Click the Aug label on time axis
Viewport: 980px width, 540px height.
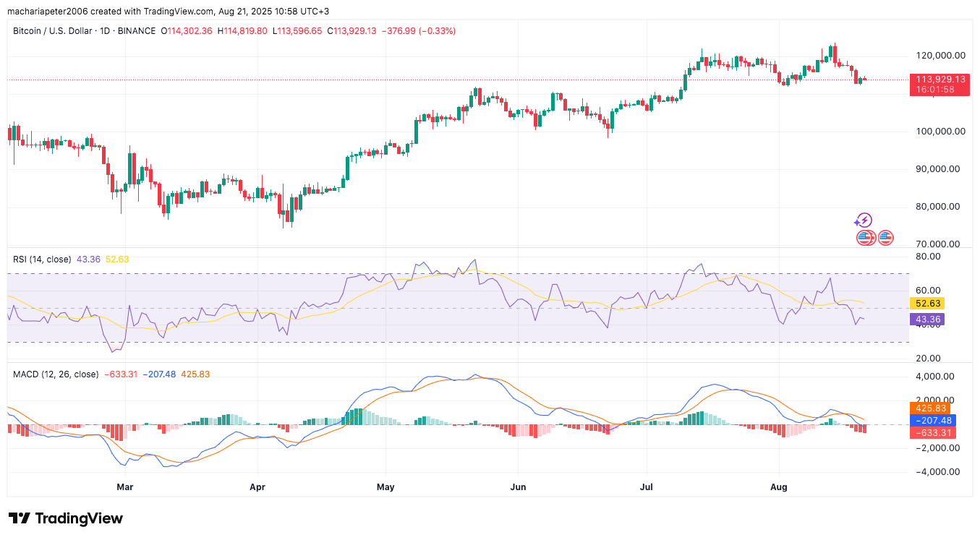[779, 487]
